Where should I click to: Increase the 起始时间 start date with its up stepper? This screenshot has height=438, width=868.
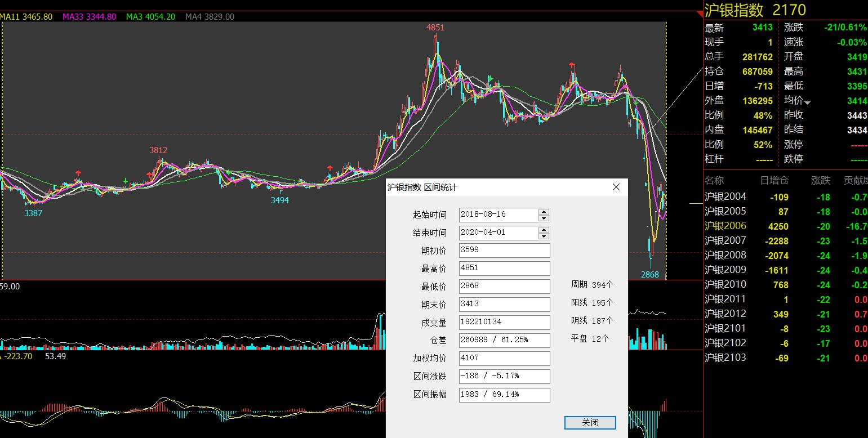pos(543,212)
